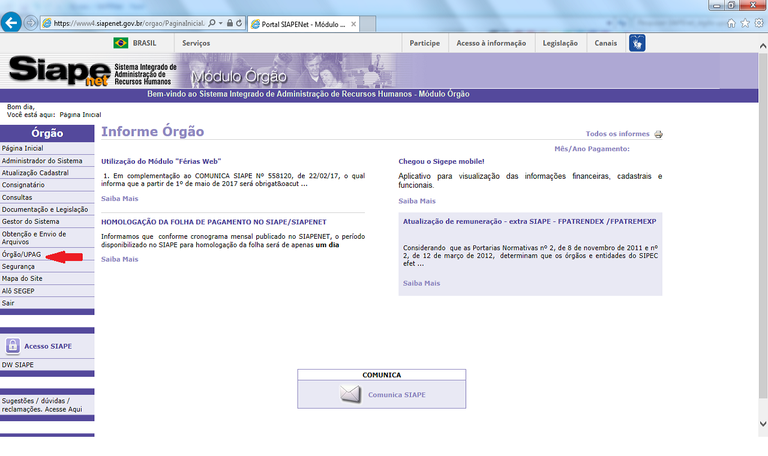This screenshot has height=456, width=768.
Task: Click the Comunica SIAPE envelope icon
Action: click(x=350, y=394)
